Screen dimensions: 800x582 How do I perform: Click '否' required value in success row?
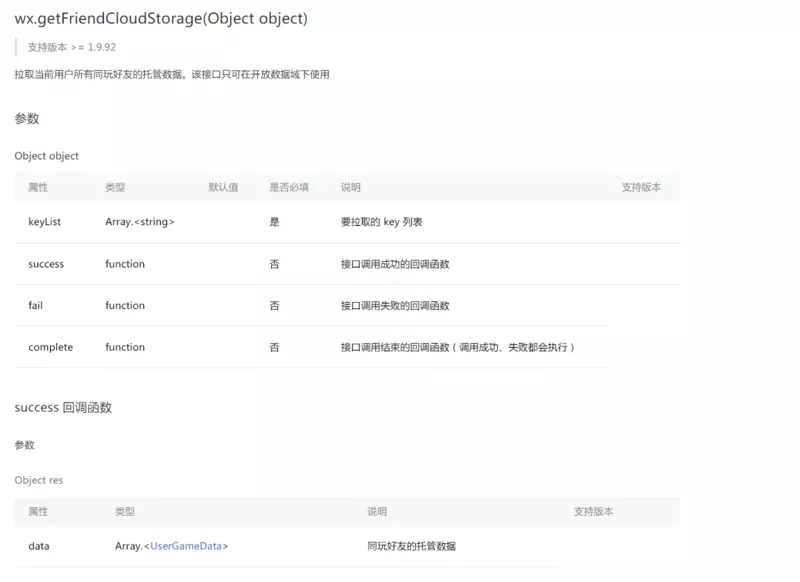point(274,264)
